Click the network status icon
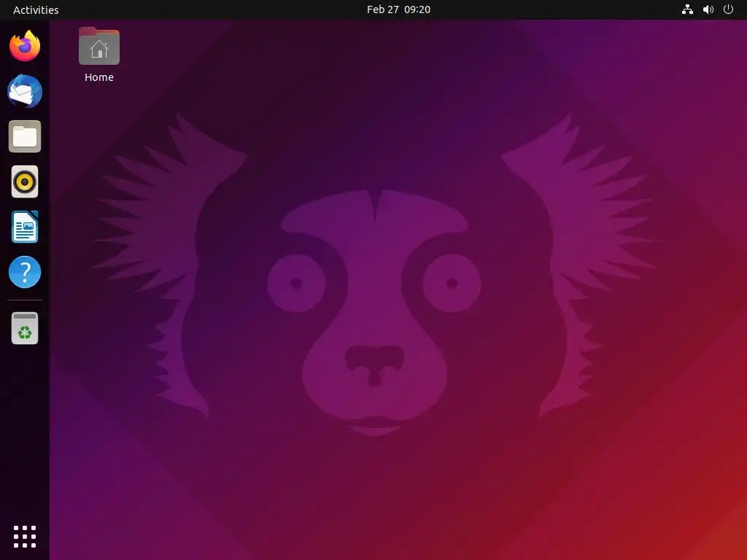 687,9
